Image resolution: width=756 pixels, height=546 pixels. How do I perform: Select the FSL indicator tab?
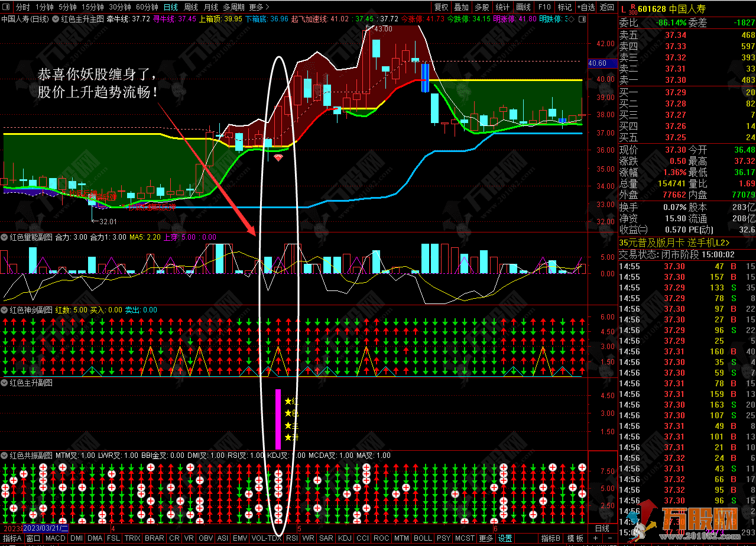coord(113,539)
